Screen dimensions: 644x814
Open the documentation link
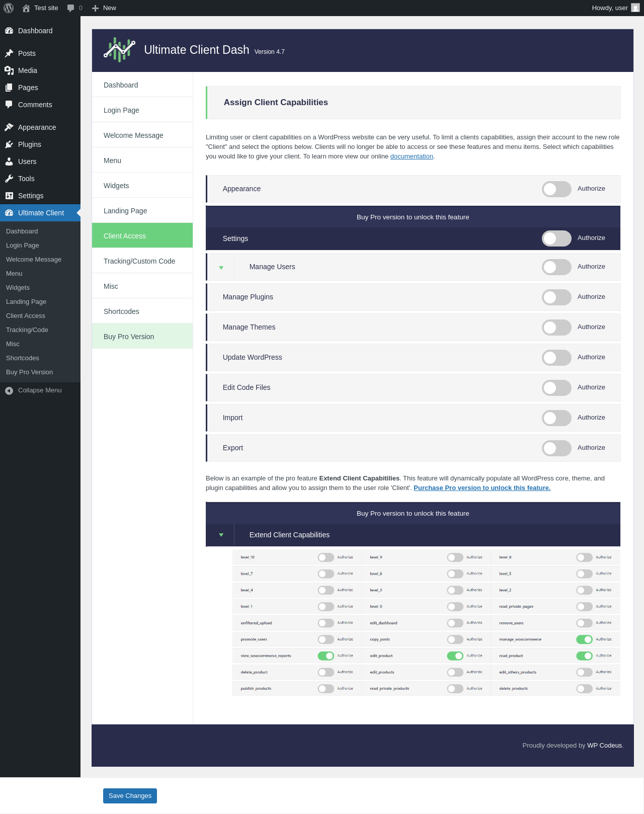click(412, 156)
